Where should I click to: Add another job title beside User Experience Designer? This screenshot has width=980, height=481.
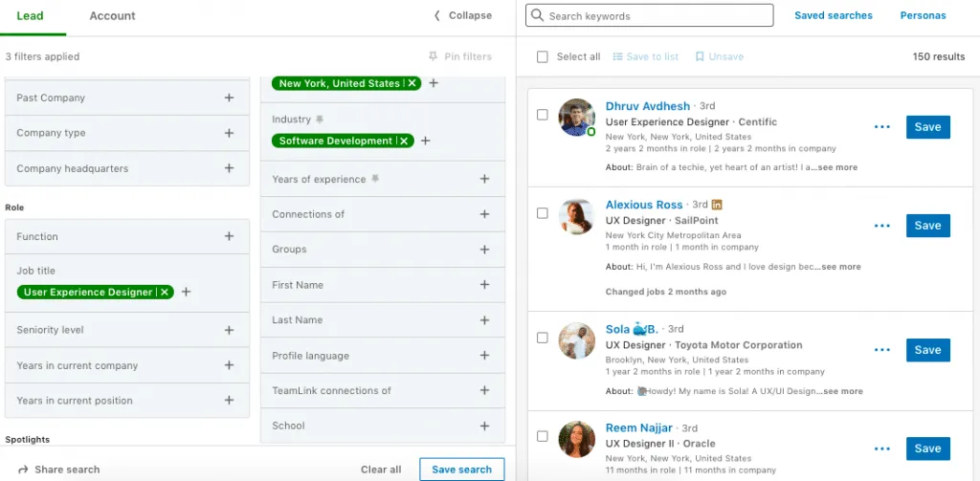[x=187, y=293]
